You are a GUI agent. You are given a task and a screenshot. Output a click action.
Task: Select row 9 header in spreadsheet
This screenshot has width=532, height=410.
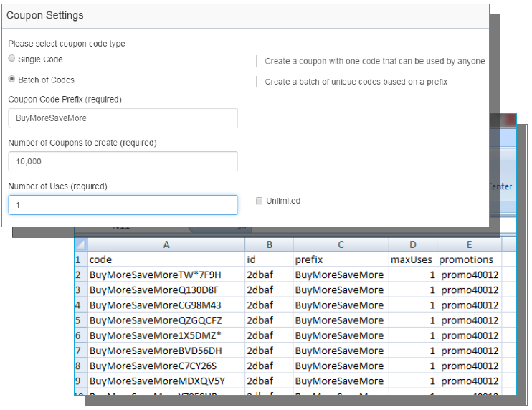(x=81, y=381)
